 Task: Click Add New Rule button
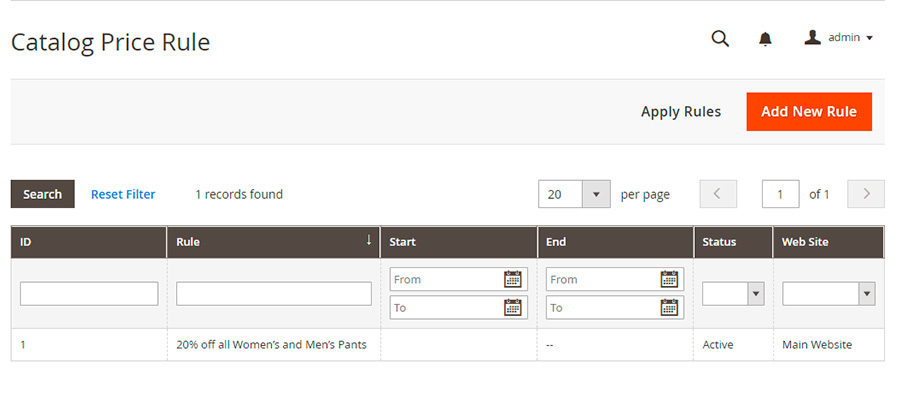pyautogui.click(x=809, y=111)
